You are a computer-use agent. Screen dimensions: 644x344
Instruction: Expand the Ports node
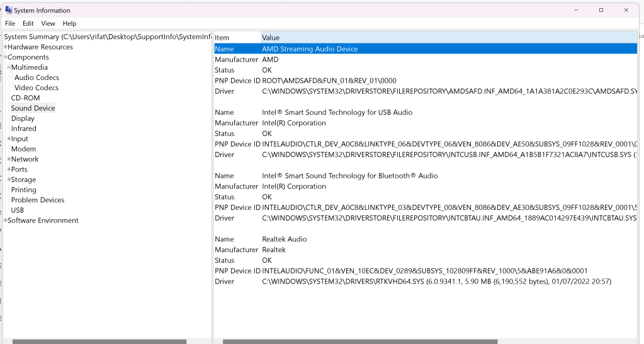coord(9,169)
